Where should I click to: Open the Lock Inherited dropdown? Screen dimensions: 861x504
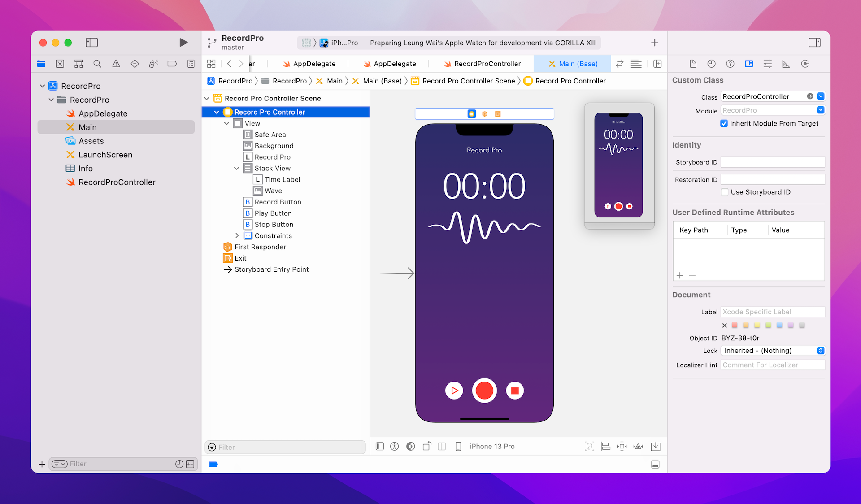click(773, 351)
